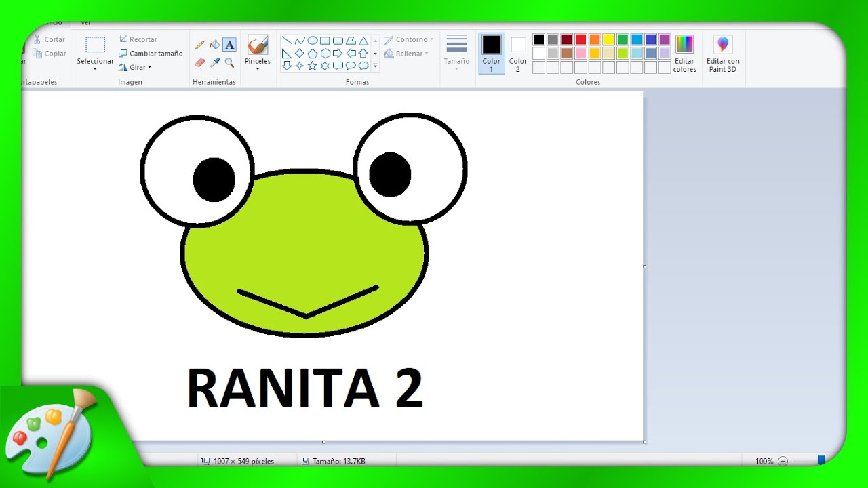This screenshot has height=488, width=868.
Task: Select the Color picker eyedropper tool
Action: pos(215,62)
